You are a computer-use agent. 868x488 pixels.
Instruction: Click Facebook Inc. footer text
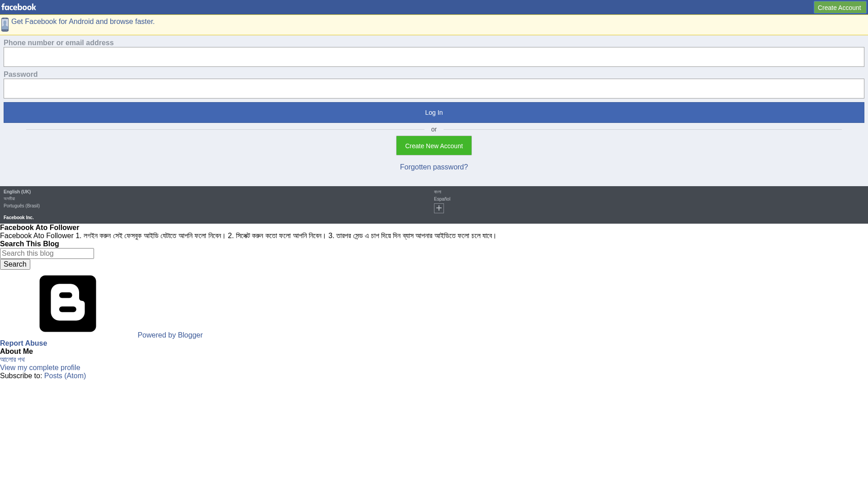[x=19, y=218]
